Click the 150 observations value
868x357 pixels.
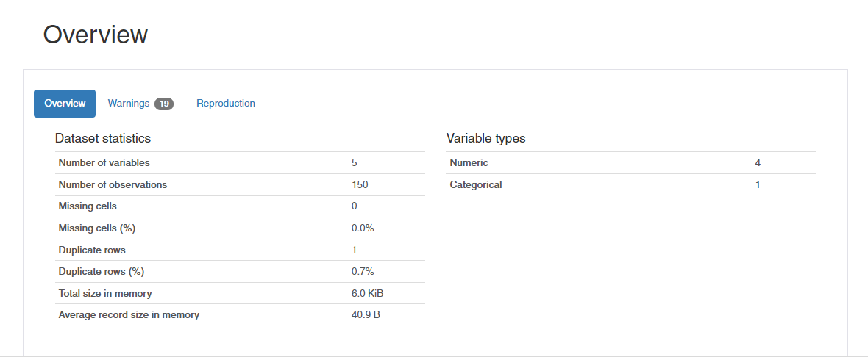360,184
